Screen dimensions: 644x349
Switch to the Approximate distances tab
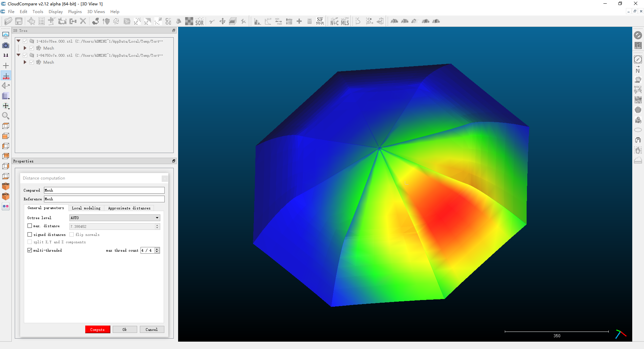(x=129, y=208)
